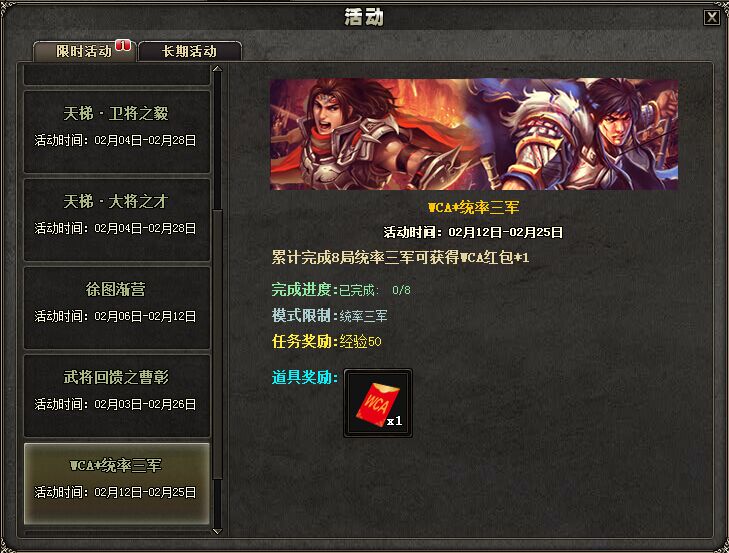
Task: Close the 活动 window with X
Action: click(x=711, y=18)
